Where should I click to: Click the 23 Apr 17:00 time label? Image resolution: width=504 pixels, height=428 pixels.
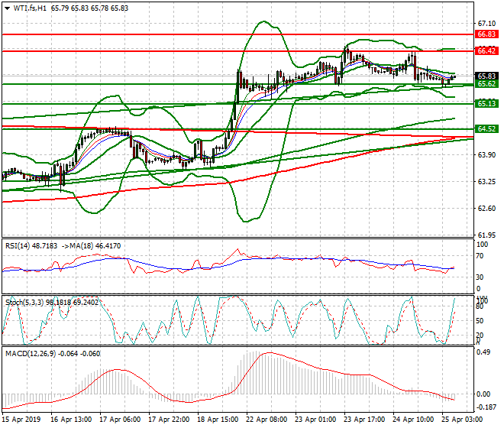pyautogui.click(x=364, y=420)
